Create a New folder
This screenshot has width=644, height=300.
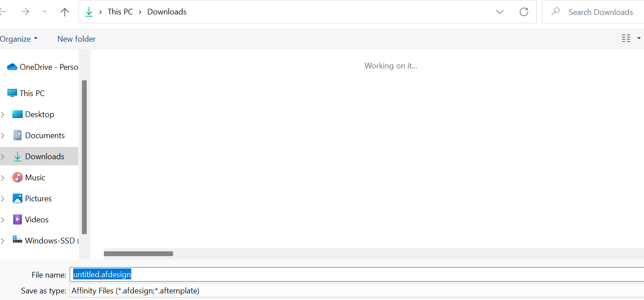tap(76, 39)
